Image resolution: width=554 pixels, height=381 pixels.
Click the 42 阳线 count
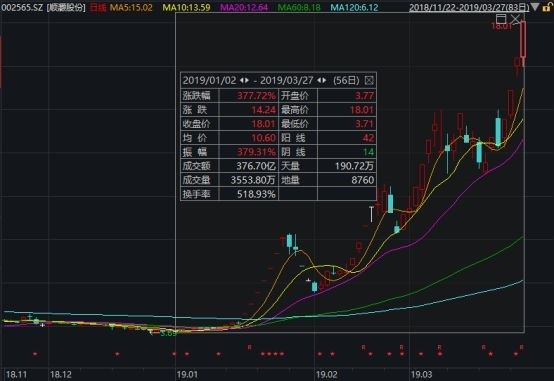(x=369, y=138)
